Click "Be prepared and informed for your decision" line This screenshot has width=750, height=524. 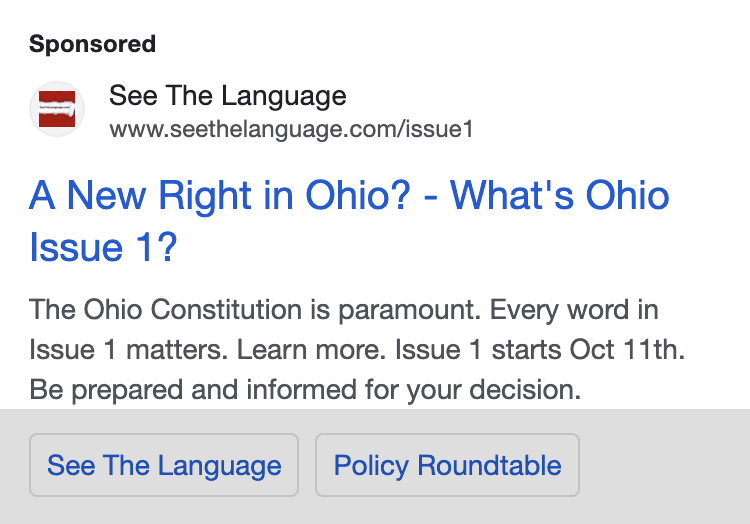[x=305, y=390]
